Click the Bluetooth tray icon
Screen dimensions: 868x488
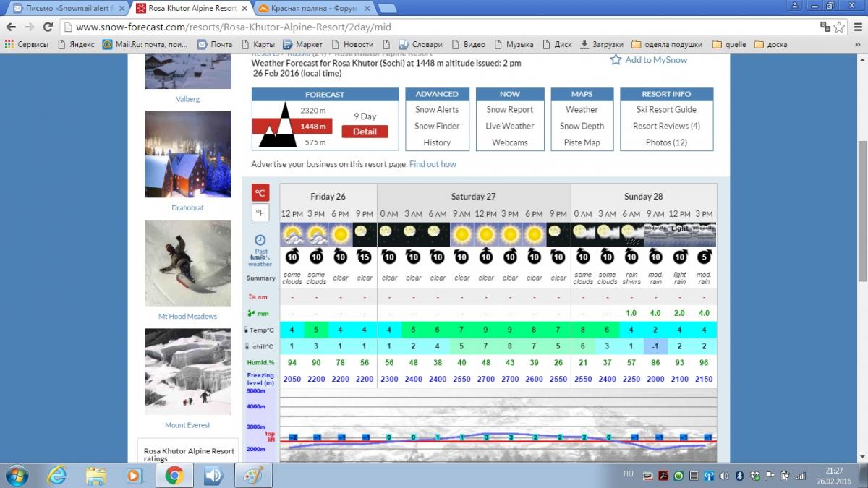point(739,476)
